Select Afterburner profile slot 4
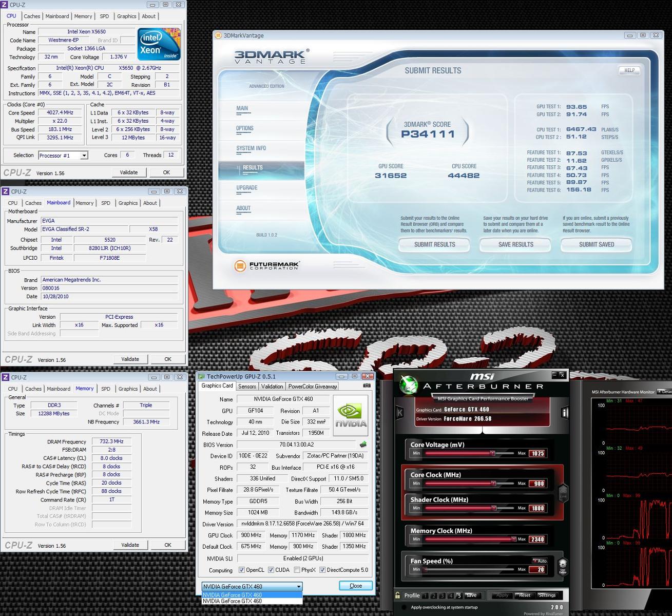This screenshot has width=672, height=616. [451, 595]
